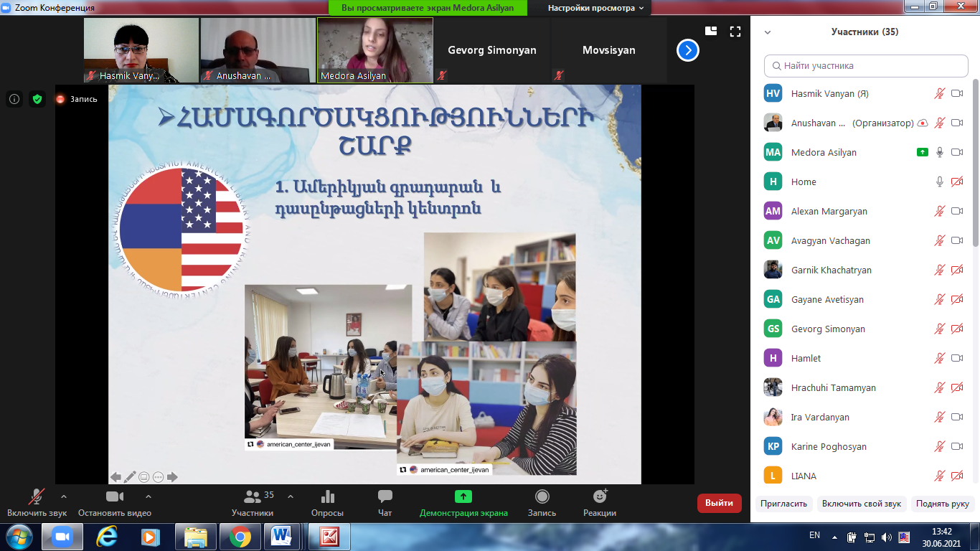The height and width of the screenshot is (551, 980).
Task: Click volume speaker icon in system tray
Action: coord(887,537)
